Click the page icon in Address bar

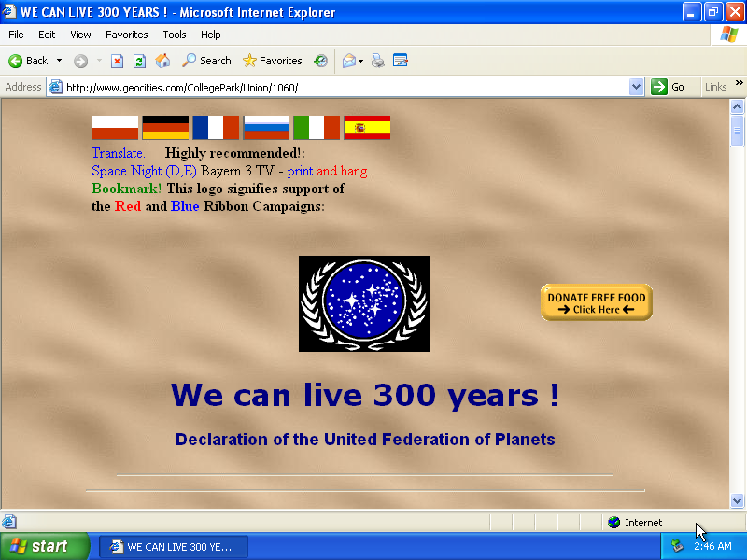(56, 87)
